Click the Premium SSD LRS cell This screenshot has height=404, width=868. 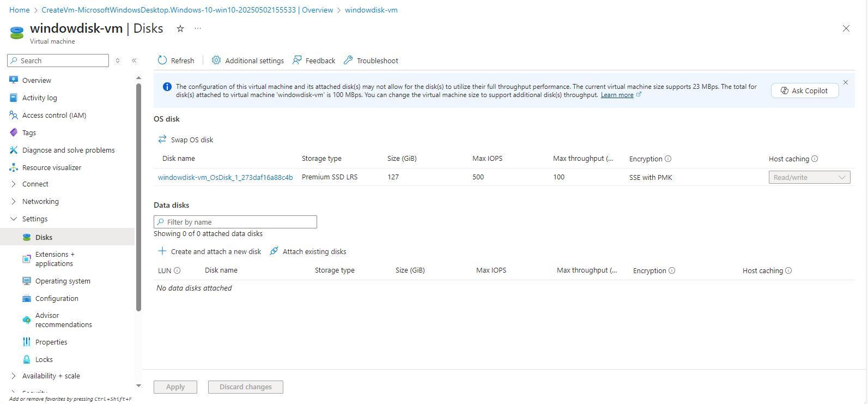coord(330,177)
